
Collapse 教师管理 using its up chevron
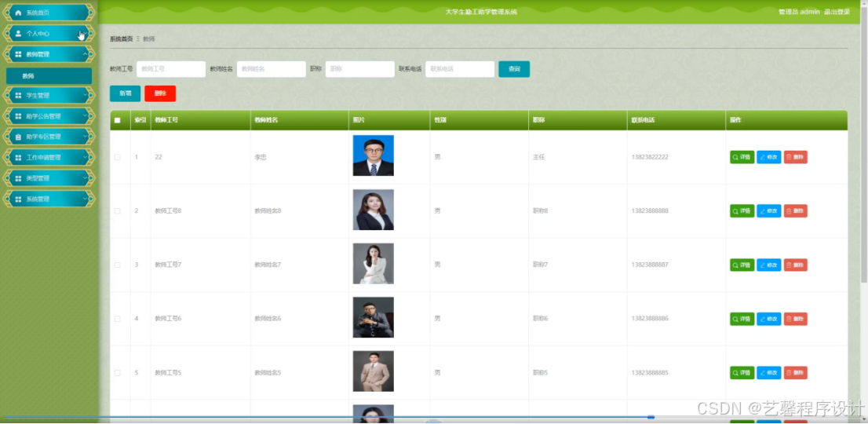click(x=85, y=54)
